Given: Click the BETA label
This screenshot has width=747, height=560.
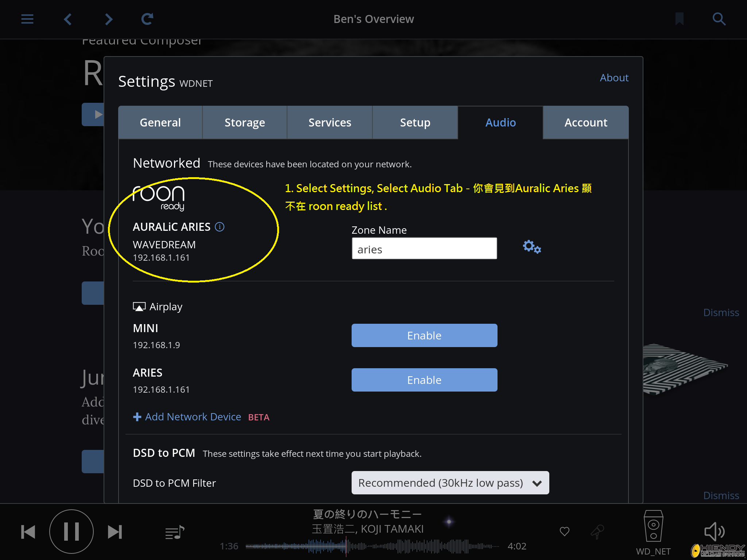Looking at the screenshot, I should pyautogui.click(x=259, y=417).
